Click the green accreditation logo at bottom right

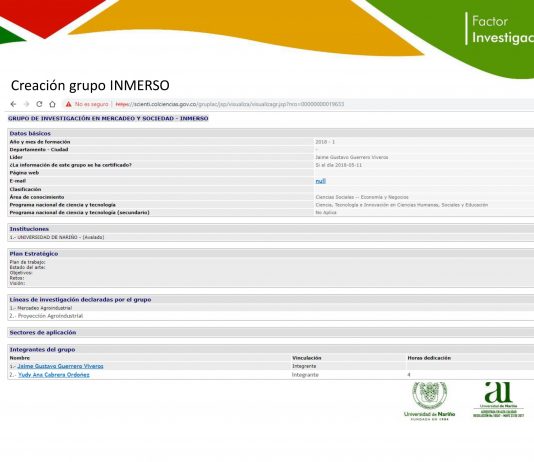tap(499, 400)
